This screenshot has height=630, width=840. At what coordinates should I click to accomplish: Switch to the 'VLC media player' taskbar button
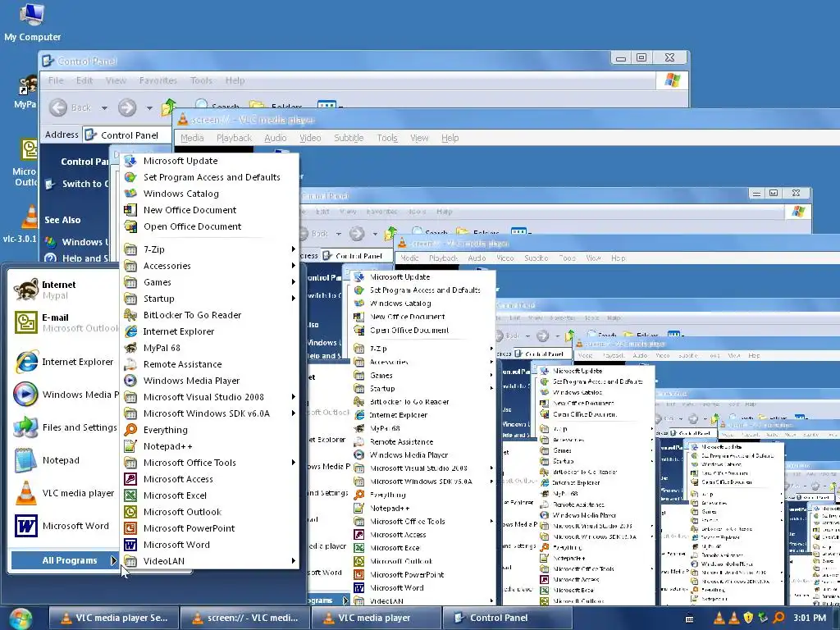click(x=376, y=619)
